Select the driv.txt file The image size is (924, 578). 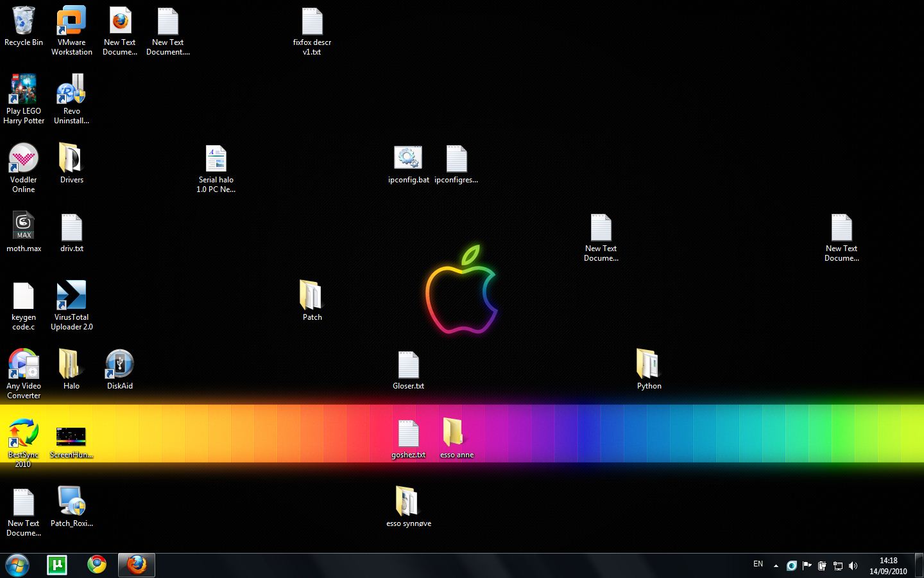[x=72, y=232]
